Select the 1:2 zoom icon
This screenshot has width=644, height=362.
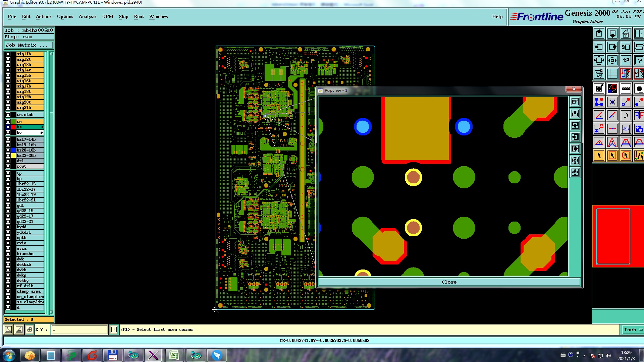626,61
